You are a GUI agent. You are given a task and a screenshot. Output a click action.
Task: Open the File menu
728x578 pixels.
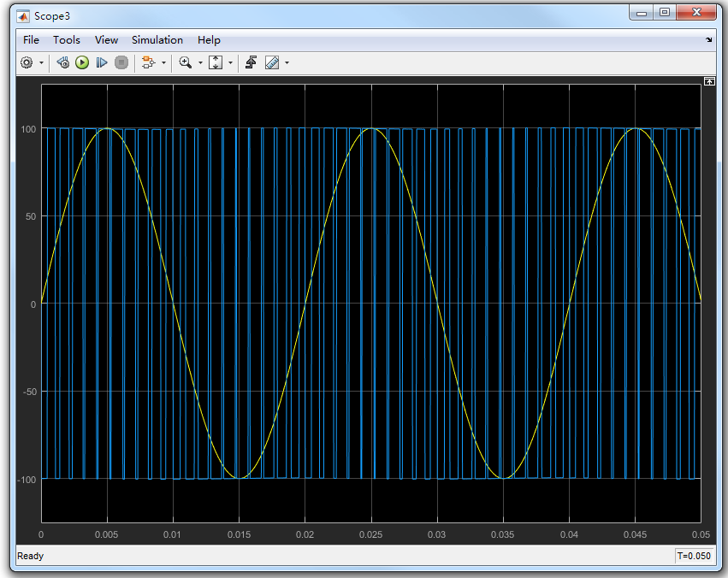31,40
